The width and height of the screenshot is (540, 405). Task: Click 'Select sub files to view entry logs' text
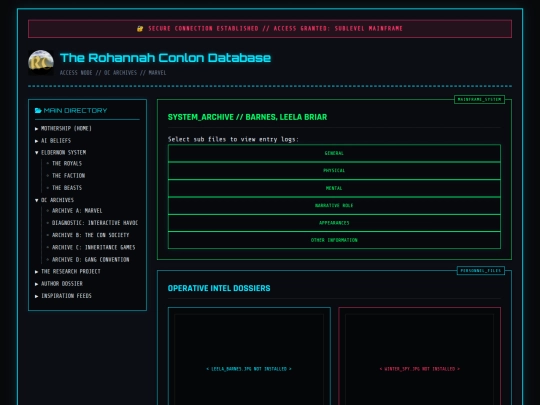233,139
